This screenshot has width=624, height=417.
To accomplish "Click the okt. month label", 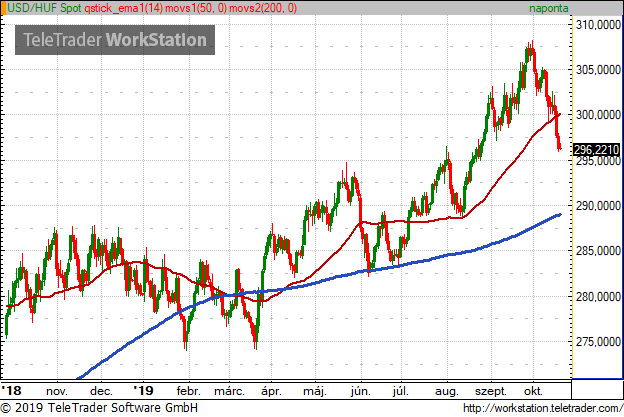I will [x=533, y=391].
